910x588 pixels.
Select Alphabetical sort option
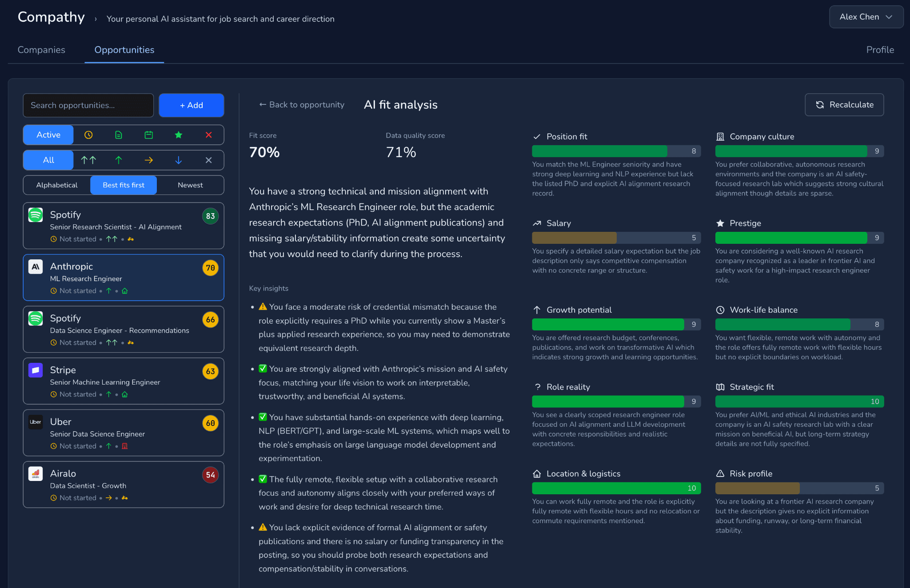point(57,185)
